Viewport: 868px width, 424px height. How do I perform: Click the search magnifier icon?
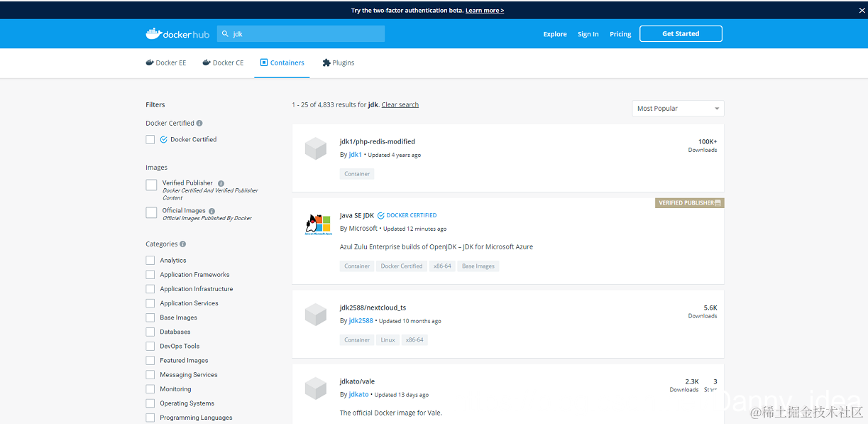pos(226,33)
